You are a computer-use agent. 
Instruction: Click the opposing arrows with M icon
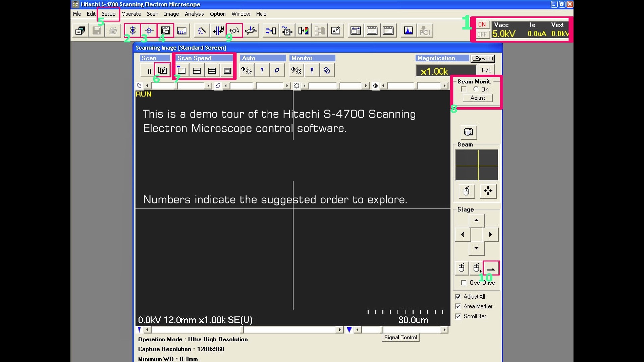[218, 31]
